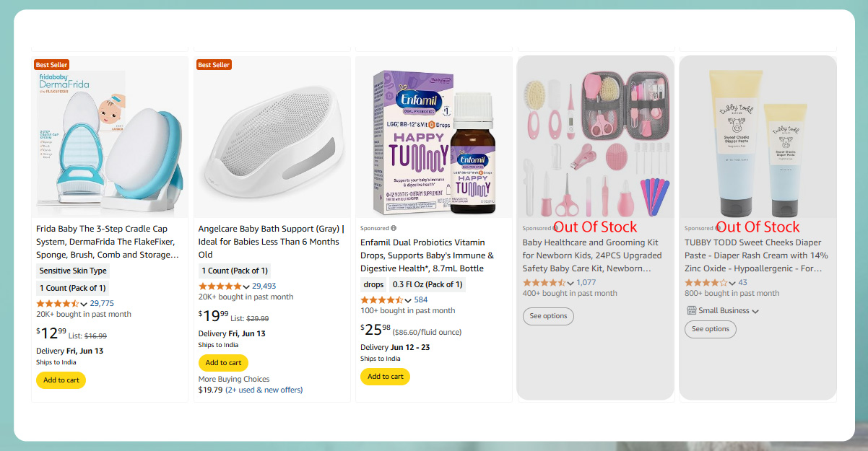Screen dimensions: 868x451
Task: Select the drops style option
Action: tap(373, 284)
